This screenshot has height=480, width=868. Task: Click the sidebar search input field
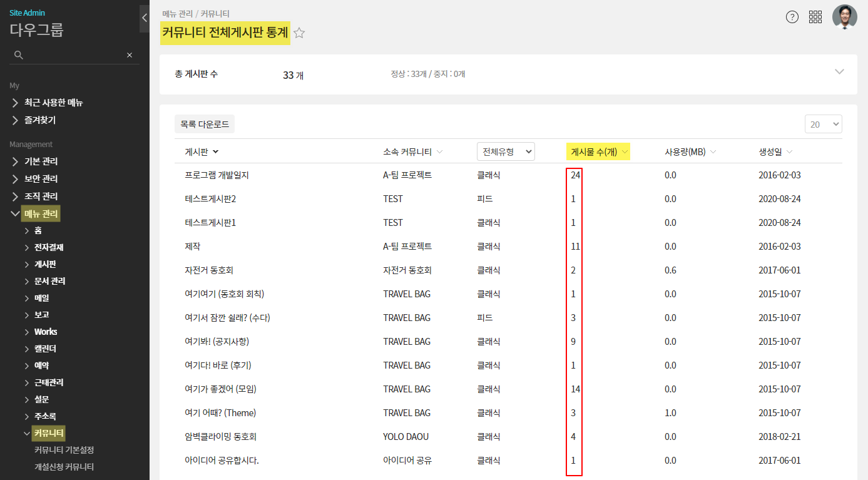click(x=74, y=55)
